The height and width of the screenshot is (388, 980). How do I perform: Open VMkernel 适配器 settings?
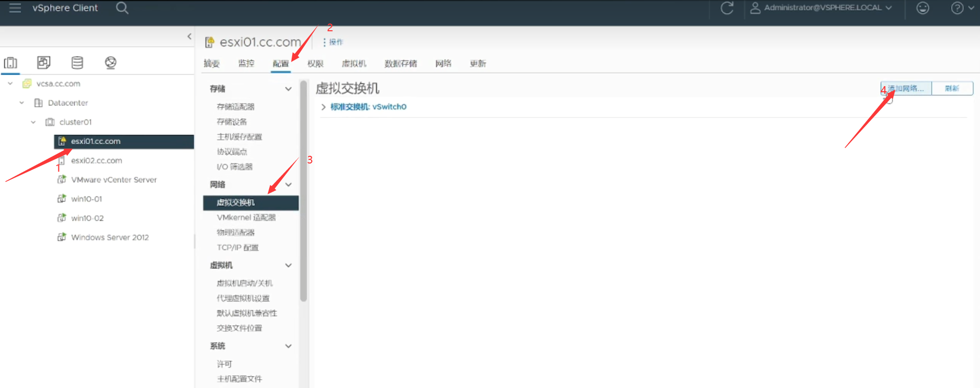pos(246,217)
